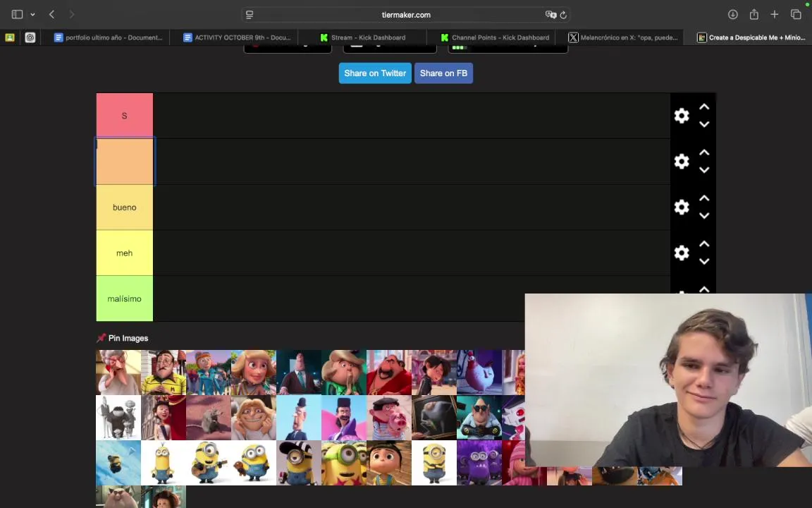Click Share on Twitter button

pyautogui.click(x=375, y=73)
